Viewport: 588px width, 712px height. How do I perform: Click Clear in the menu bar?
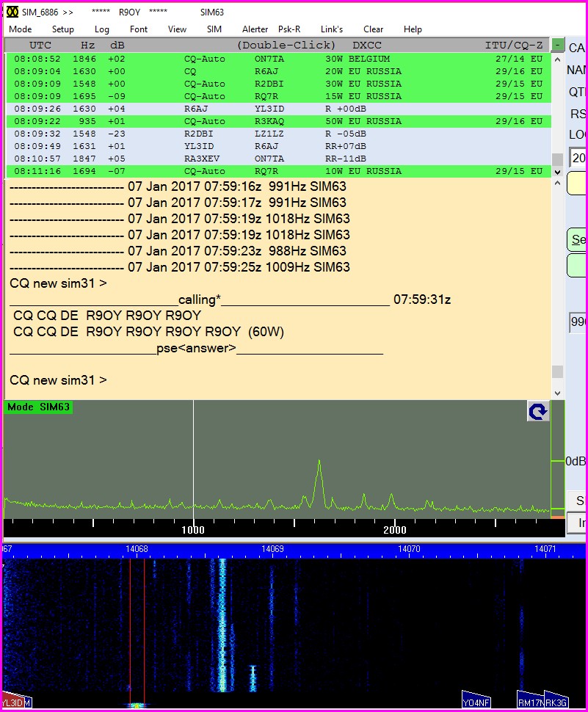coord(373,29)
